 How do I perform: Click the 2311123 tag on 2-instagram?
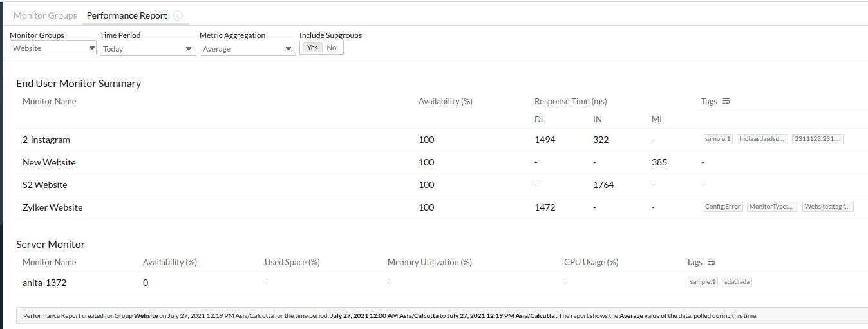pos(817,139)
